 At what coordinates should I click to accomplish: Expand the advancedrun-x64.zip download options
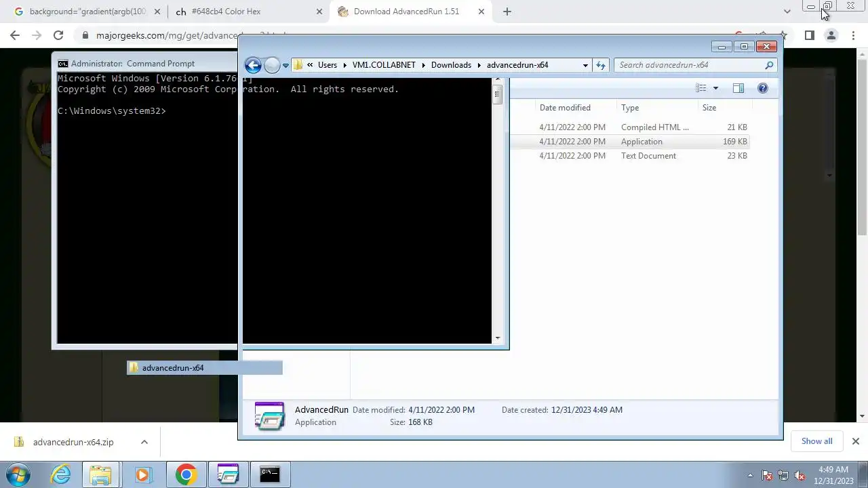[x=144, y=442]
